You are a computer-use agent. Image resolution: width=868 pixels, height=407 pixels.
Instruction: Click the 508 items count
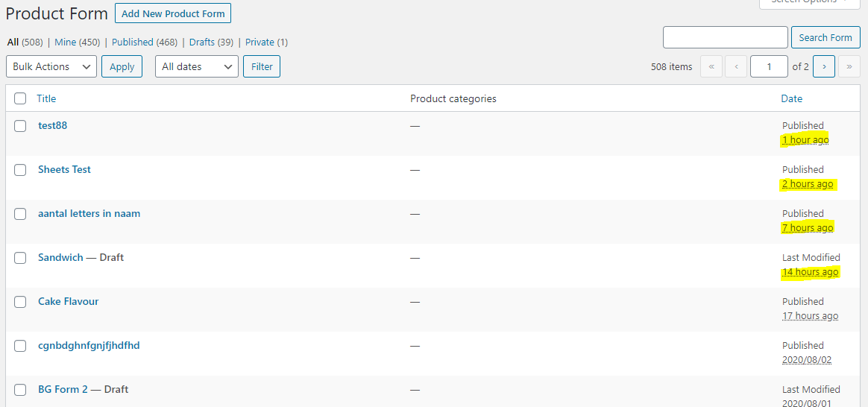point(671,67)
